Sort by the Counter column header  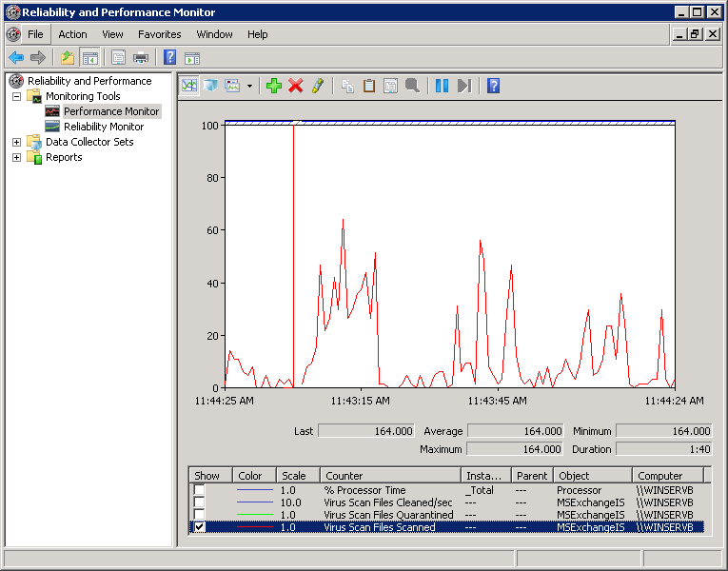coord(390,476)
